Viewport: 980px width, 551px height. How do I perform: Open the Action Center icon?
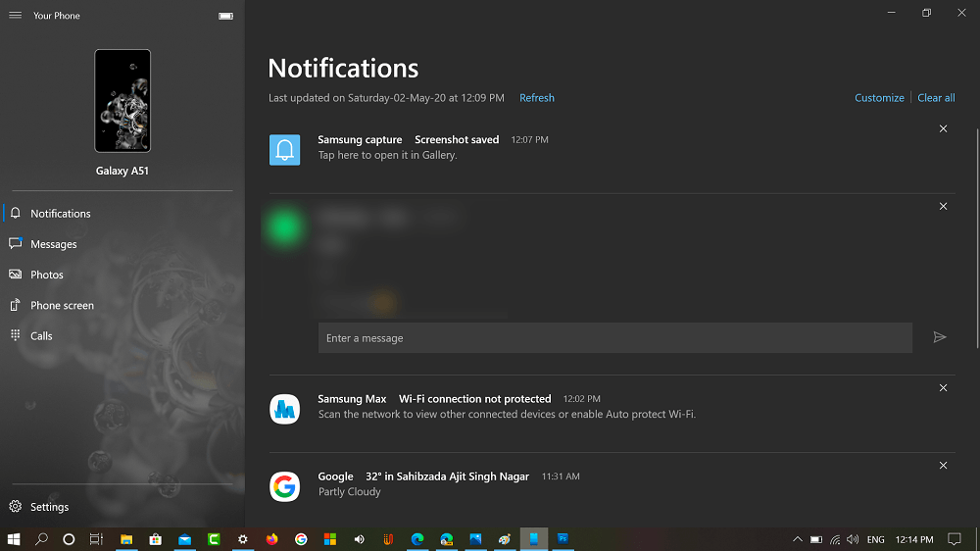tap(955, 539)
